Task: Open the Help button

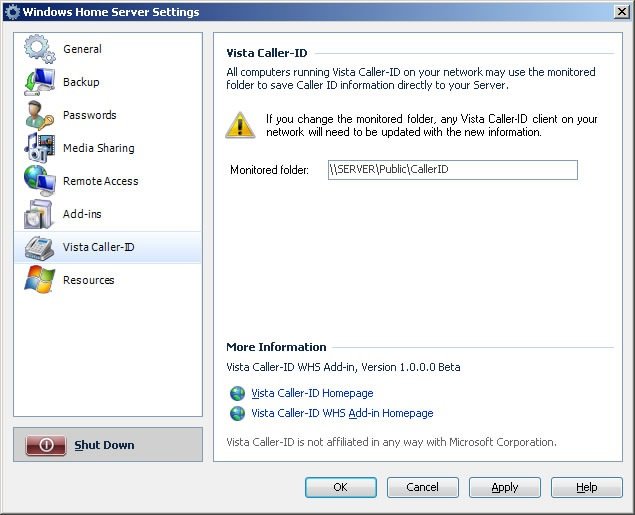Action: point(586,487)
